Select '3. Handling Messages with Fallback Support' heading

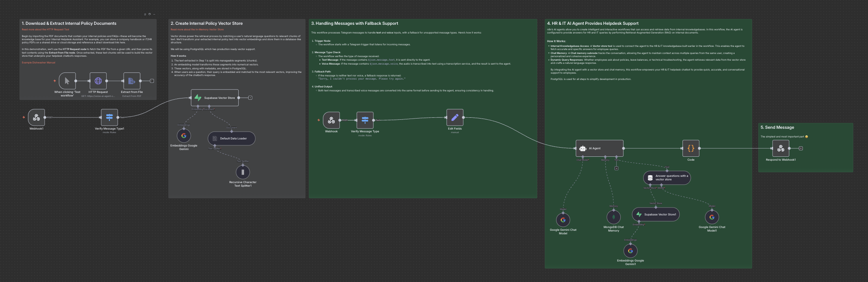click(355, 24)
